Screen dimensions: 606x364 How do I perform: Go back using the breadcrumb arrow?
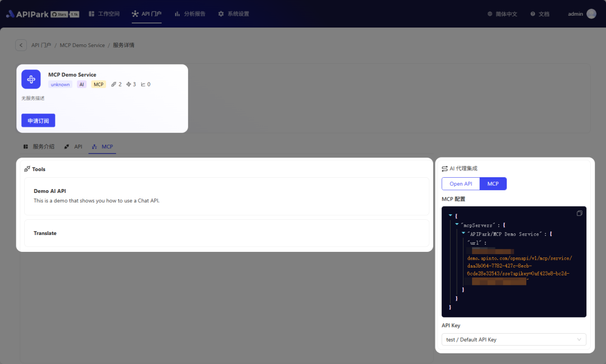[x=21, y=45]
